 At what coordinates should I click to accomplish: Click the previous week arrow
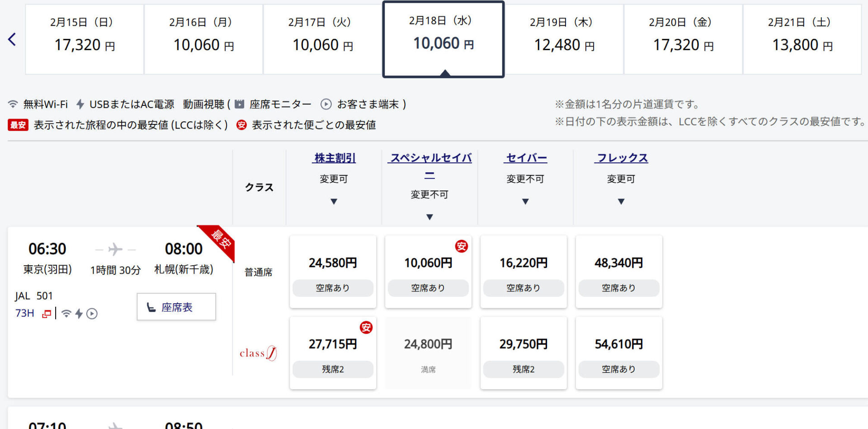click(12, 39)
